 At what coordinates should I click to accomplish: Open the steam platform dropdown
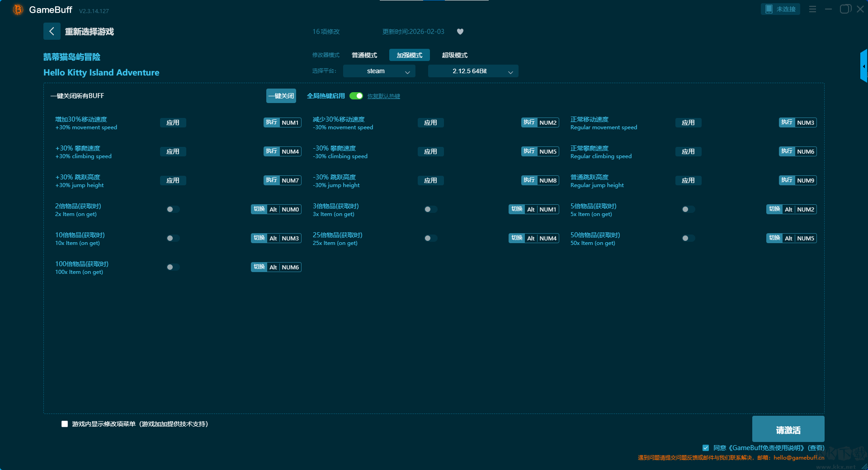[x=379, y=71]
